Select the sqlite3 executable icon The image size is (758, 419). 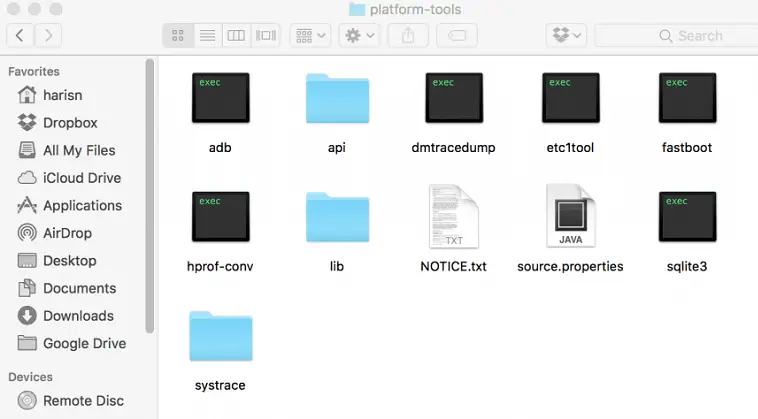[x=687, y=217]
